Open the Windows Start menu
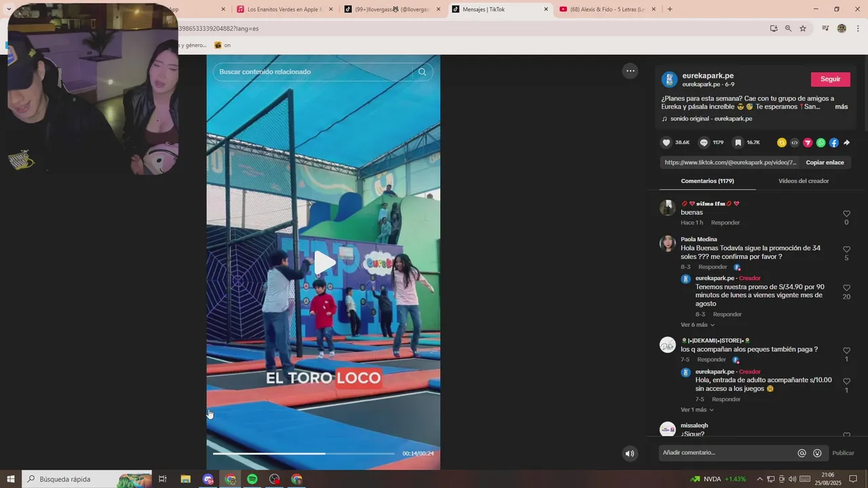868x488 pixels. [x=11, y=479]
